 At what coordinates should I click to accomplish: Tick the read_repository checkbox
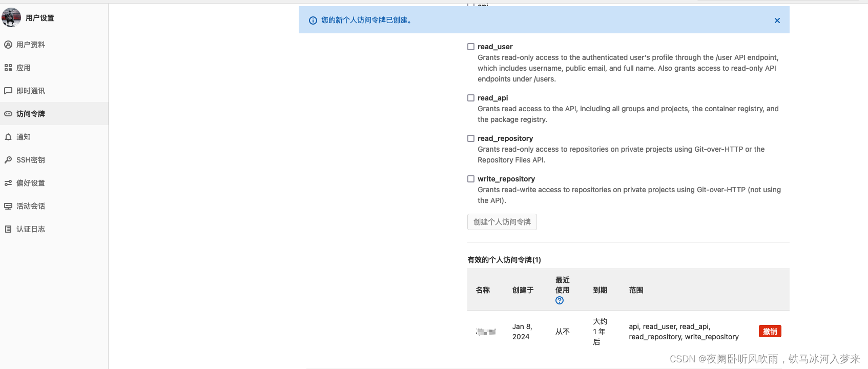[x=471, y=138]
